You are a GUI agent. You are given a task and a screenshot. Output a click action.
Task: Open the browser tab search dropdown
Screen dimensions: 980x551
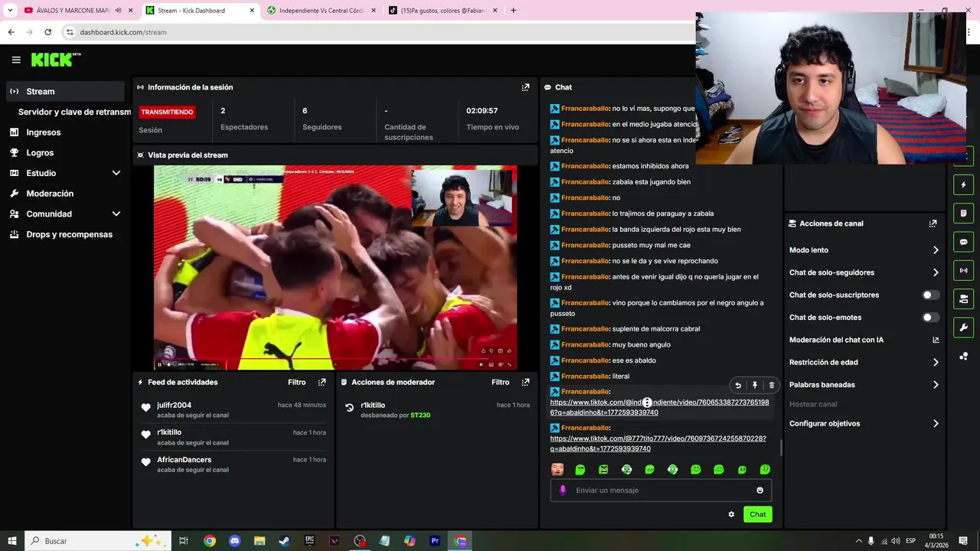click(x=10, y=11)
